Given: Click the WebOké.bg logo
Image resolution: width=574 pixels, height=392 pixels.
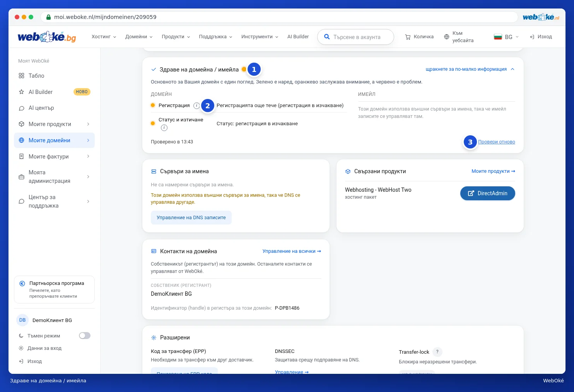Looking at the screenshot, I should 47,37.
